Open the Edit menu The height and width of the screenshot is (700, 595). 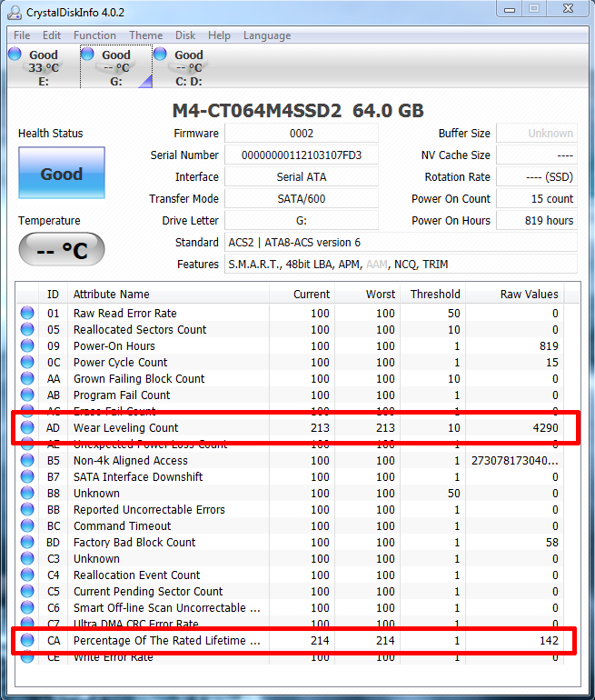coord(51,35)
